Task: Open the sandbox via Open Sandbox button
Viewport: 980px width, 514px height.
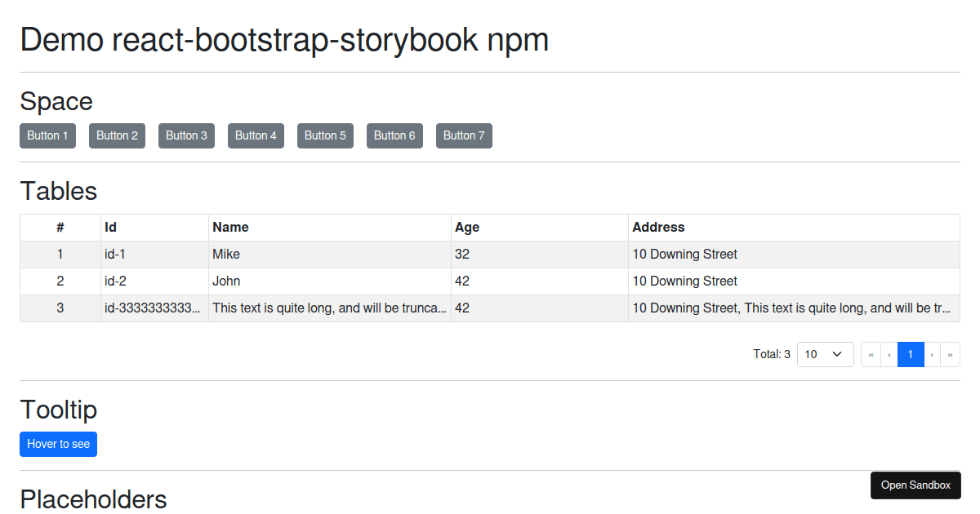Action: (915, 485)
